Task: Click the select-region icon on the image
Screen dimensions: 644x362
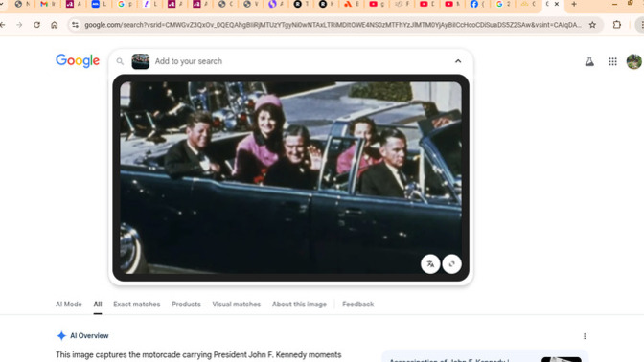Action: (451, 264)
